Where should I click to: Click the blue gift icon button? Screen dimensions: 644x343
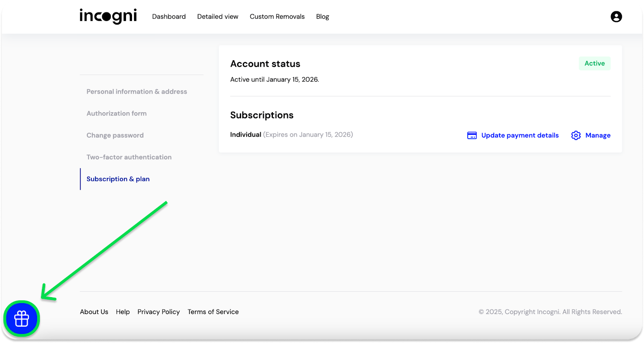pyautogui.click(x=22, y=319)
